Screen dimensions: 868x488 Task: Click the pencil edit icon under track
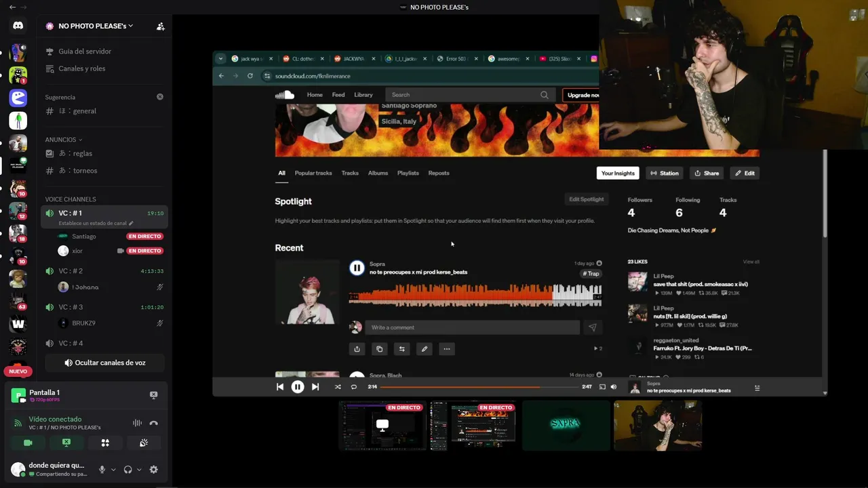coord(424,349)
